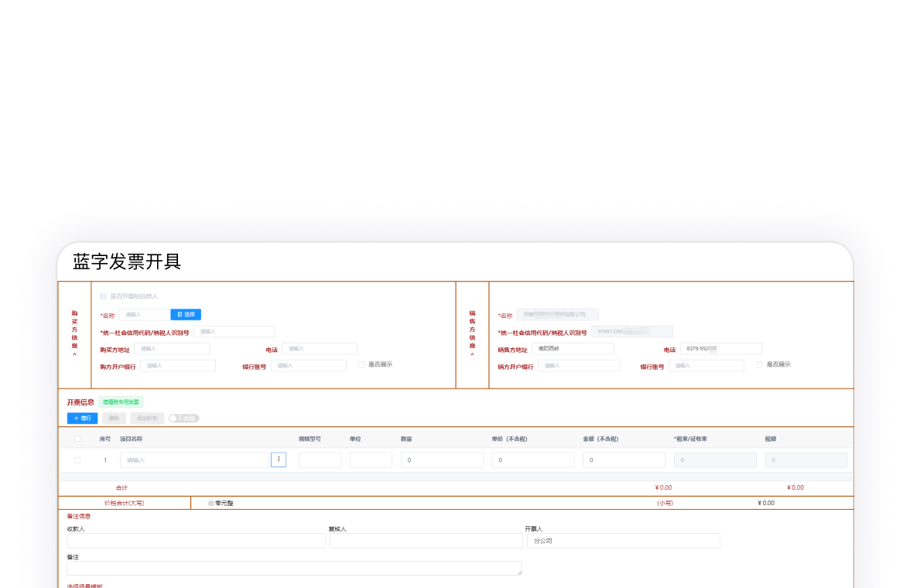The image size is (910, 588).
Task: Tick 是否展示 checkbox in seller section
Action: pyautogui.click(x=760, y=364)
